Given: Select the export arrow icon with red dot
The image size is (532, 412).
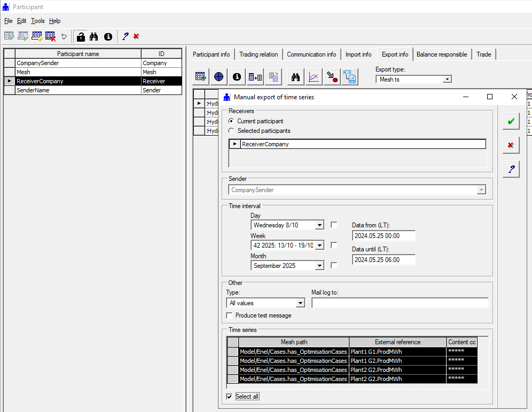Looking at the screenshot, I should (331, 76).
